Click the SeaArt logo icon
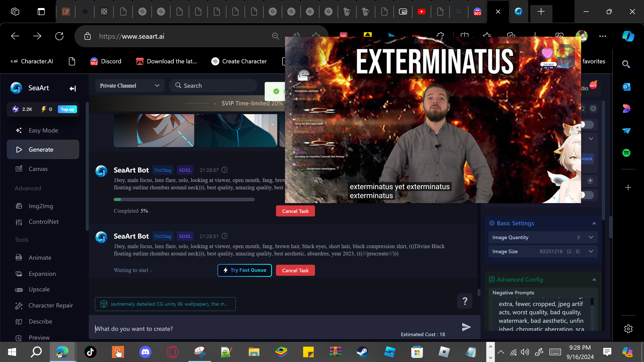This screenshot has height=362, width=644. [x=16, y=88]
